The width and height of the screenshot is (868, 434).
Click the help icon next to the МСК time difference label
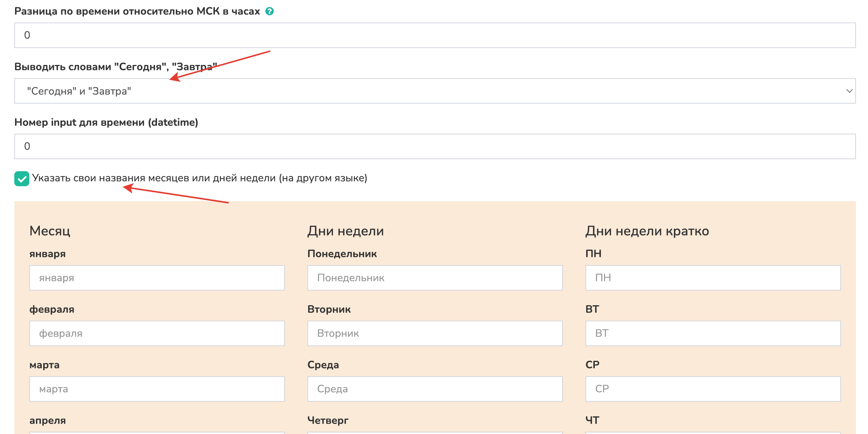[x=269, y=11]
